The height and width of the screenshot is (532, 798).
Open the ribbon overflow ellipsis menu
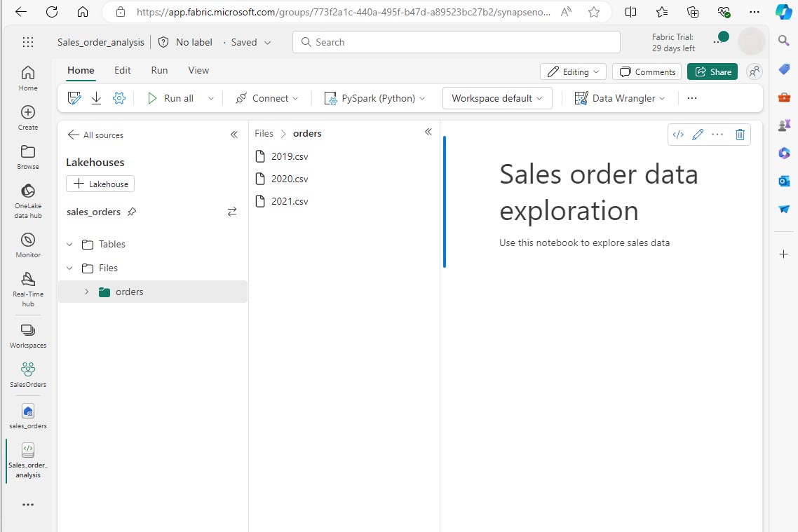[x=691, y=98]
